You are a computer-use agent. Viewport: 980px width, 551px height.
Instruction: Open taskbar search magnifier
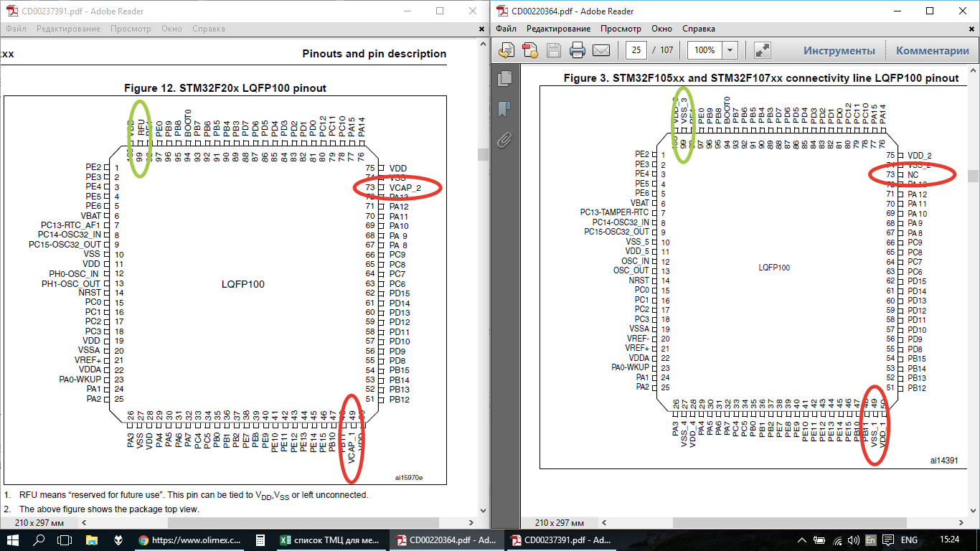[x=39, y=540]
